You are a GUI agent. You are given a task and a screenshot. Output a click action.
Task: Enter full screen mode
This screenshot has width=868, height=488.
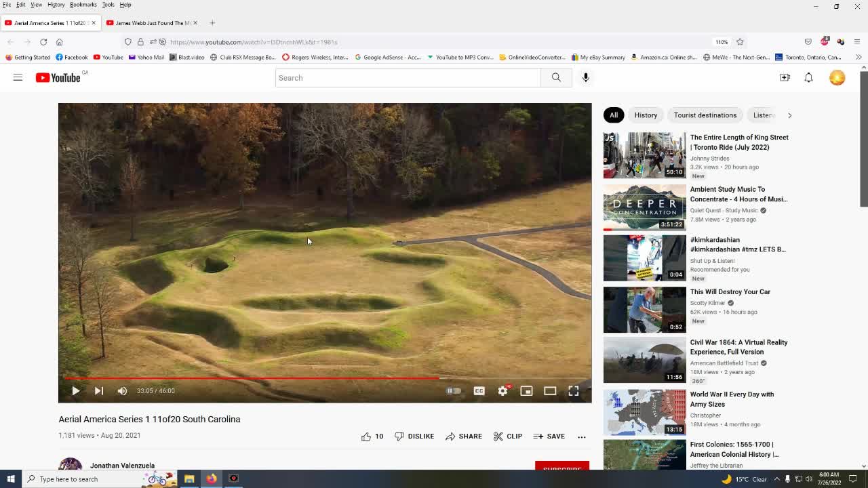(x=574, y=390)
